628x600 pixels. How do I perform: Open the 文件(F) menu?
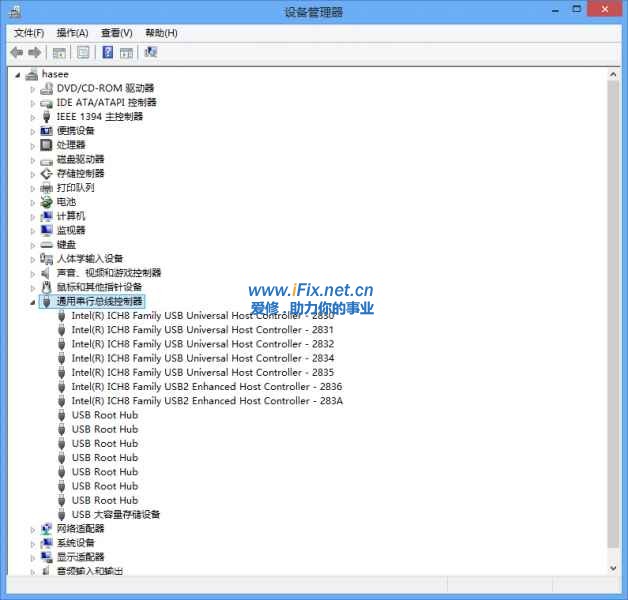pyautogui.click(x=29, y=33)
